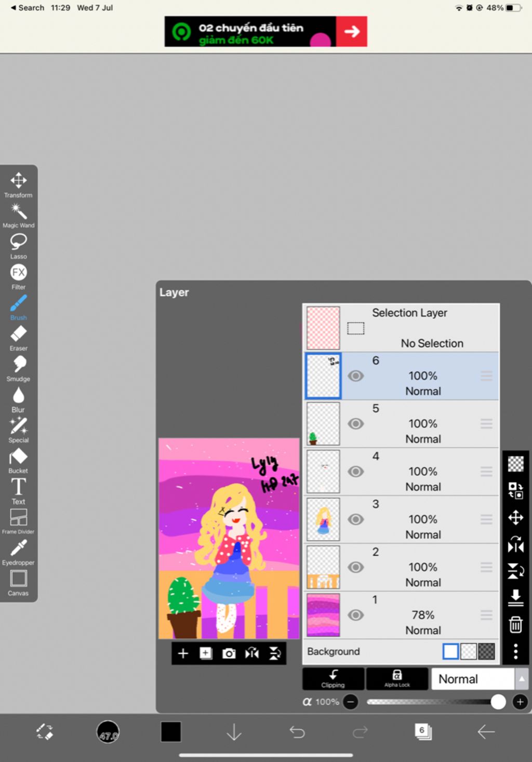Open the FX Filter tool
Viewport: 532px width, 762px height.
click(x=19, y=277)
